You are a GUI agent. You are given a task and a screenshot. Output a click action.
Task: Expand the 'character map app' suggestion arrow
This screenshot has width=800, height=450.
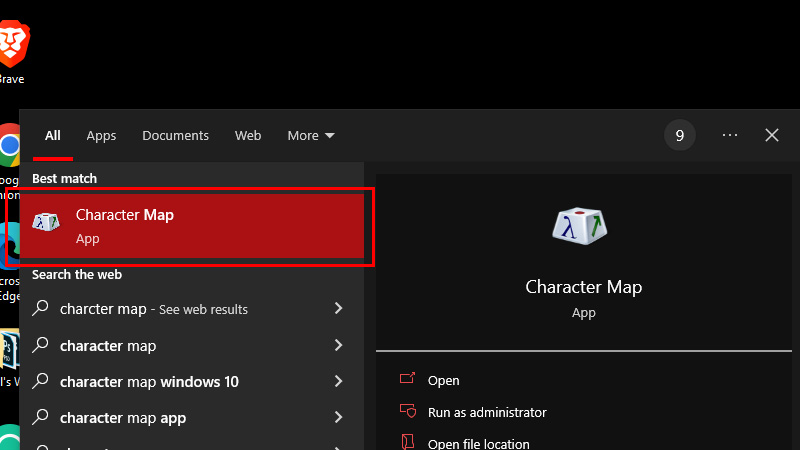338,417
